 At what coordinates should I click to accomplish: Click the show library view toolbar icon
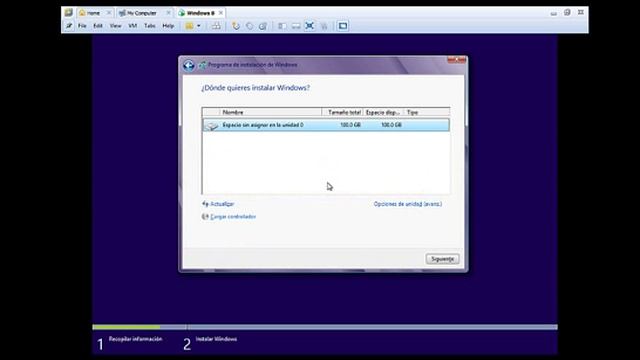click(282, 26)
